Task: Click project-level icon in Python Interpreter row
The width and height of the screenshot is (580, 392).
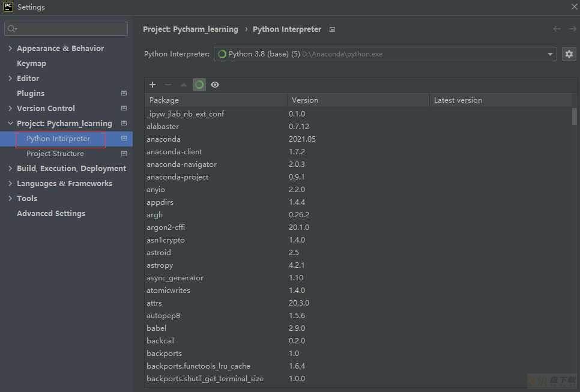Action: (124, 138)
